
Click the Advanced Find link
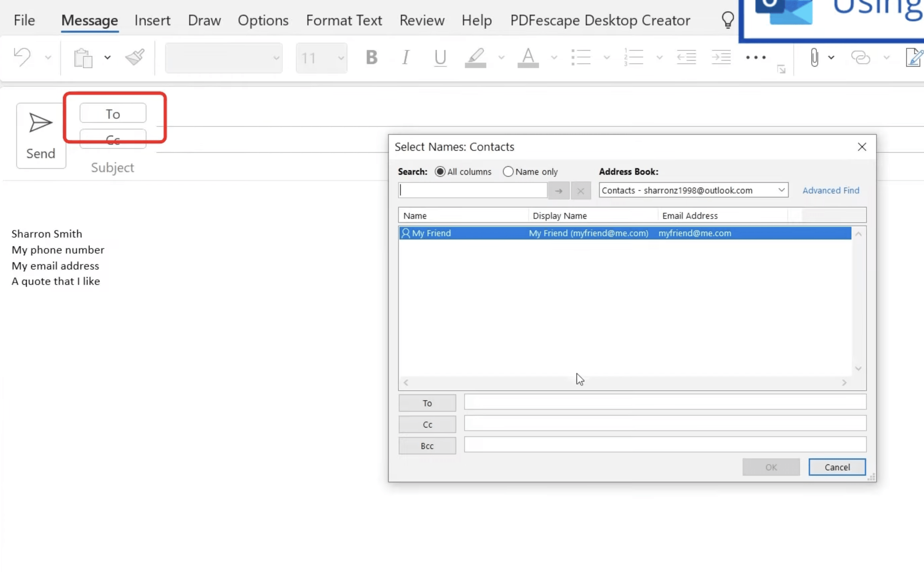(x=831, y=190)
